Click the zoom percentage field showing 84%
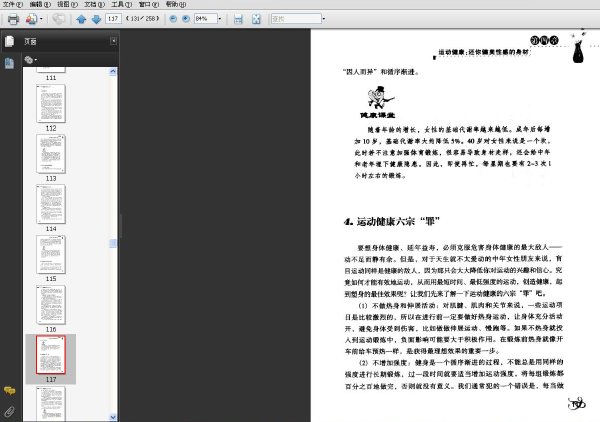Viewport: 600px width, 422px height. pyautogui.click(x=205, y=18)
